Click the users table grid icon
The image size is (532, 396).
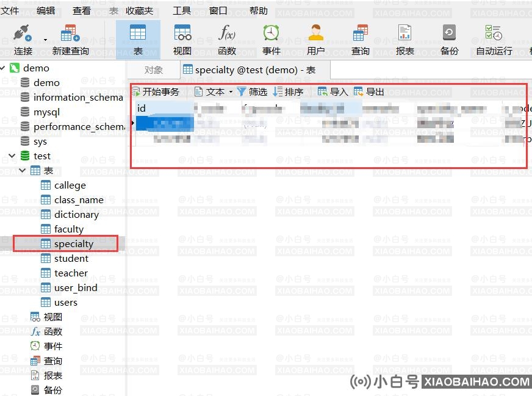pyautogui.click(x=46, y=302)
